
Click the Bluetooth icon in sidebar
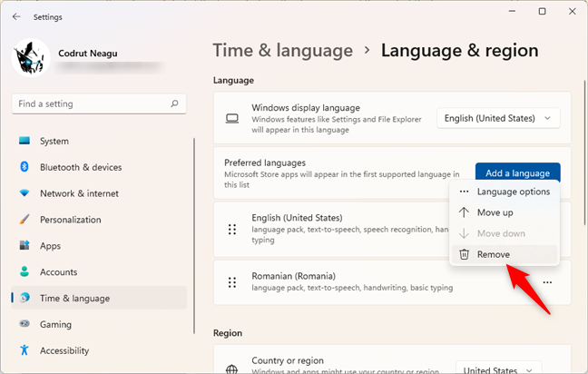24,166
